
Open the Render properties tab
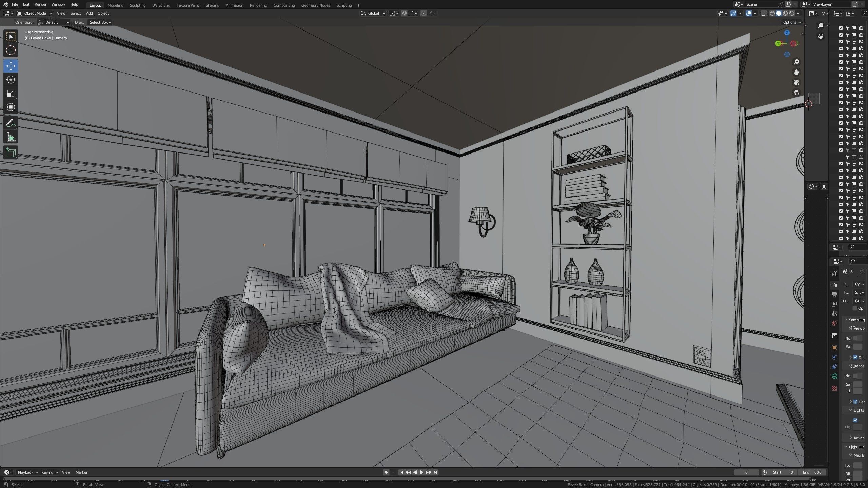click(x=834, y=285)
